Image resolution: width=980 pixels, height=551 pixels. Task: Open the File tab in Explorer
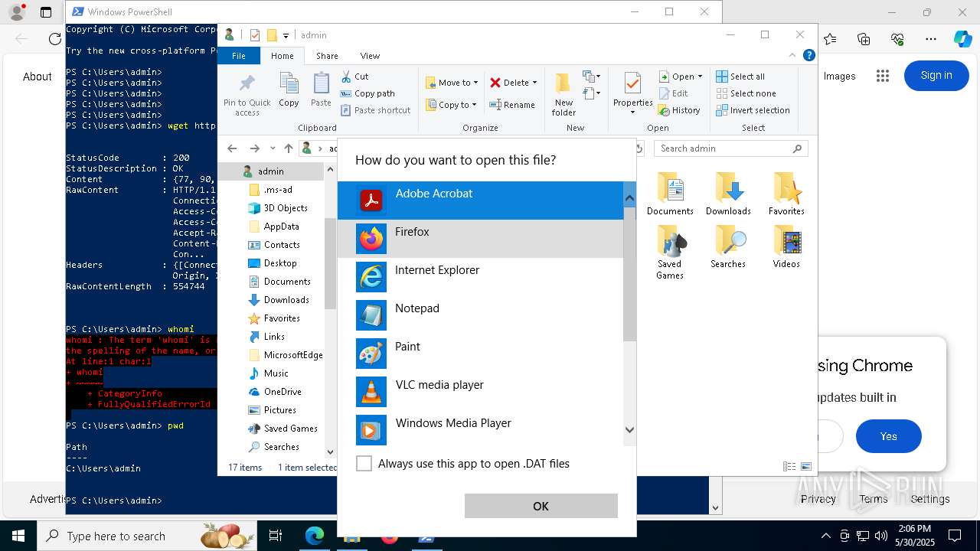[239, 56]
